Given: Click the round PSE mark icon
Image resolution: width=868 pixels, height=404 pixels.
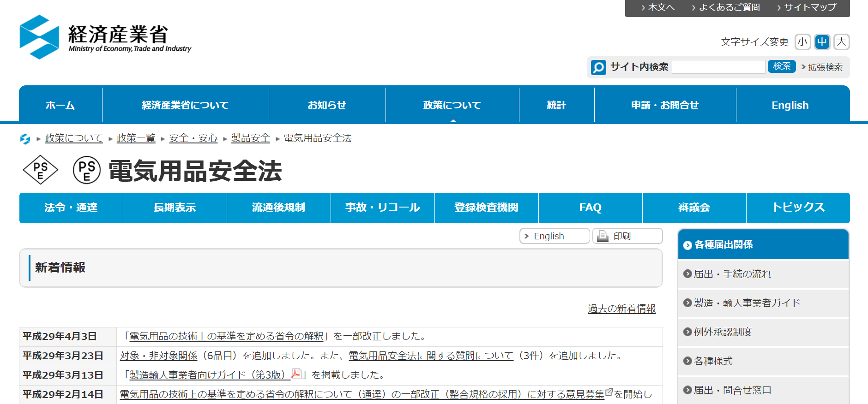Looking at the screenshot, I should click(x=87, y=170).
